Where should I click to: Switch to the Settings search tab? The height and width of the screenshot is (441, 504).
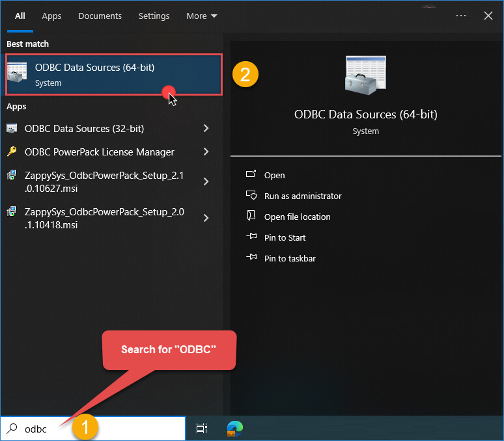[x=154, y=16]
